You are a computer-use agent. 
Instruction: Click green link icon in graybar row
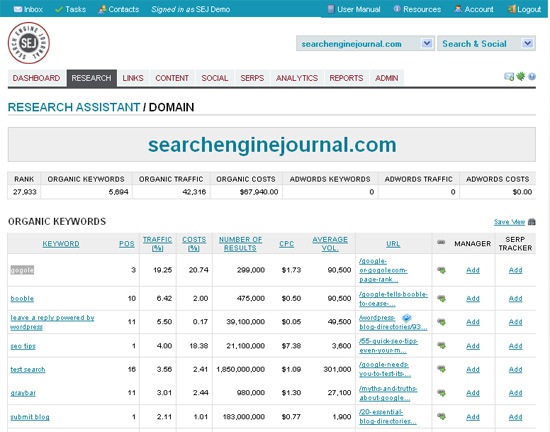tap(441, 393)
